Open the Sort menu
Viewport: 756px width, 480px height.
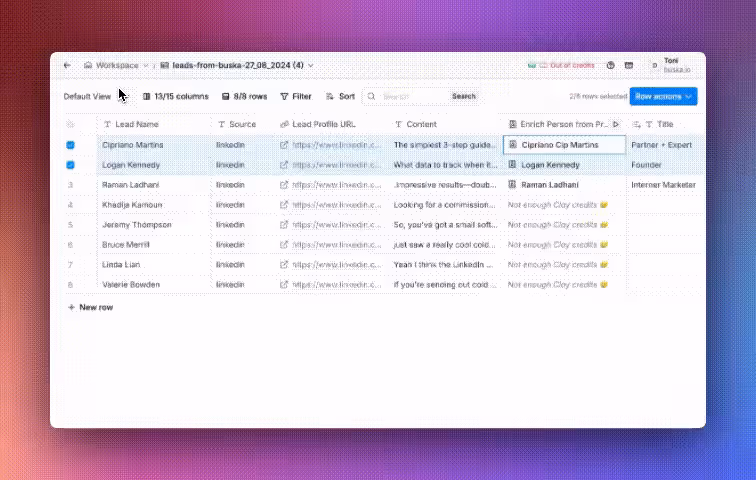coord(340,96)
